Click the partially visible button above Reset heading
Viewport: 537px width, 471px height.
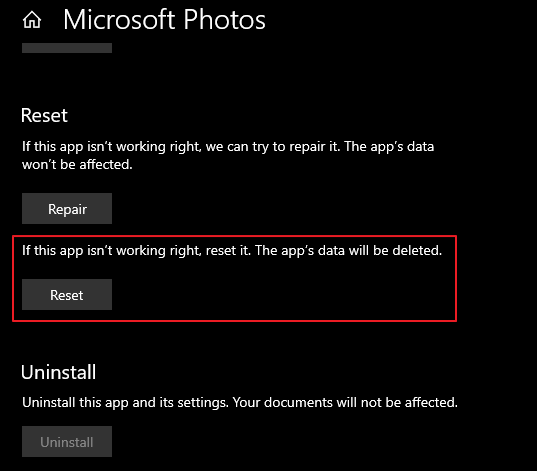[x=67, y=48]
